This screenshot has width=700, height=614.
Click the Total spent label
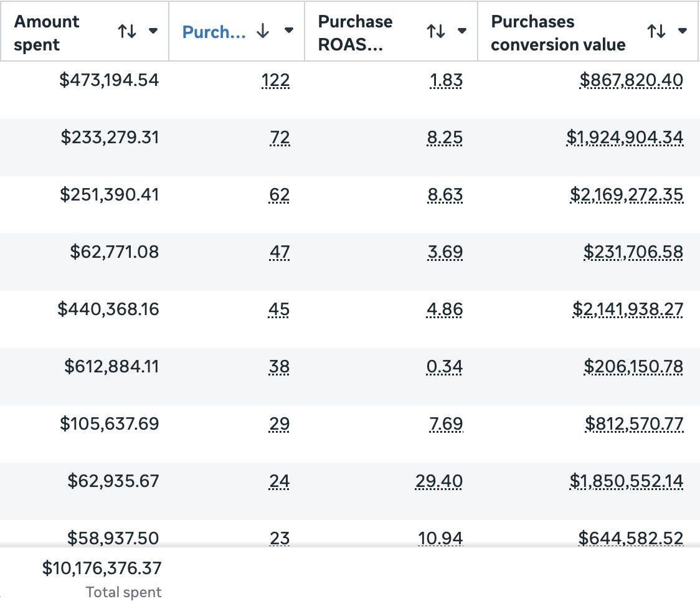(123, 592)
